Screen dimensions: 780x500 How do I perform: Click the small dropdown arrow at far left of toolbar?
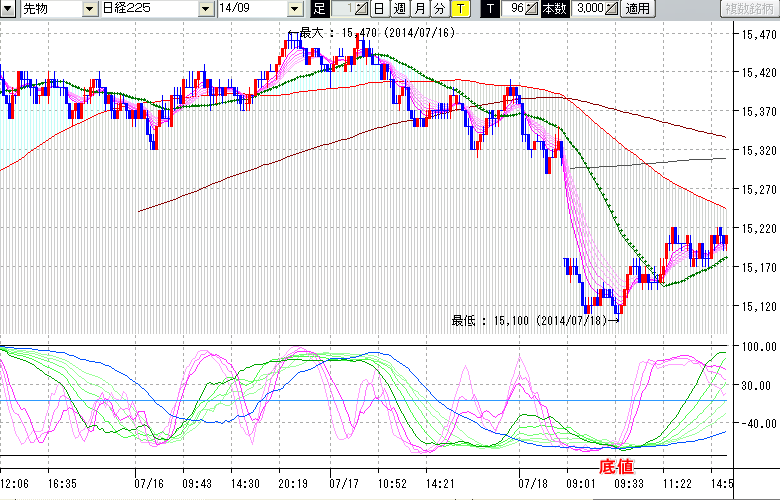(x=7, y=9)
